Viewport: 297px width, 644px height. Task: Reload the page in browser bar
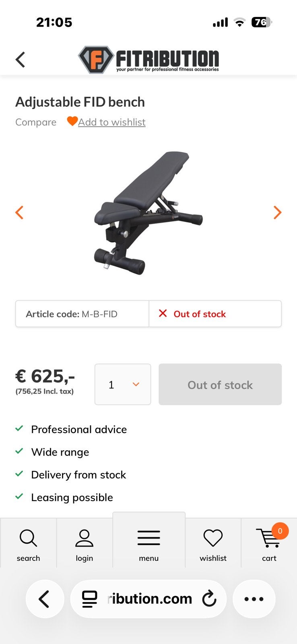209,599
